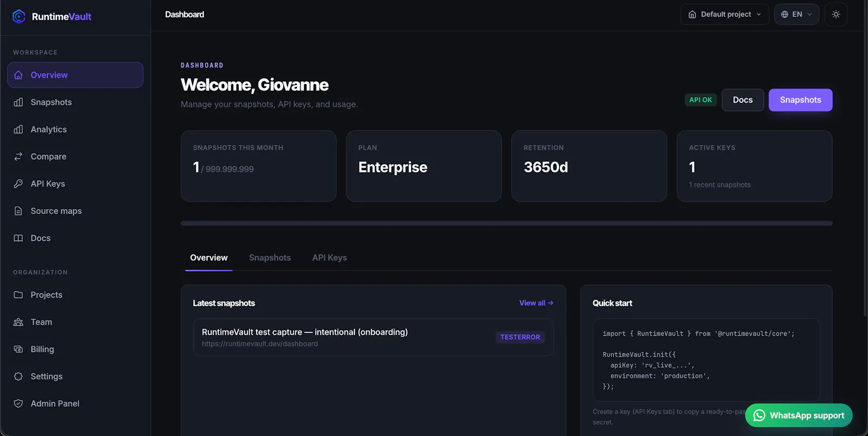Click the Latest snapshots heading

pos(224,303)
